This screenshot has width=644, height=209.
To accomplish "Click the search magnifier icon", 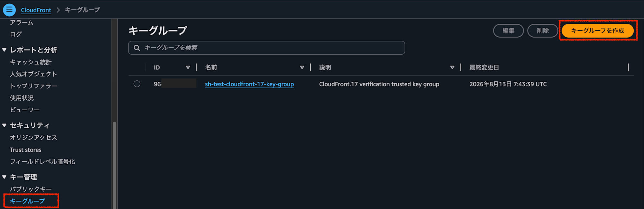I will [137, 48].
